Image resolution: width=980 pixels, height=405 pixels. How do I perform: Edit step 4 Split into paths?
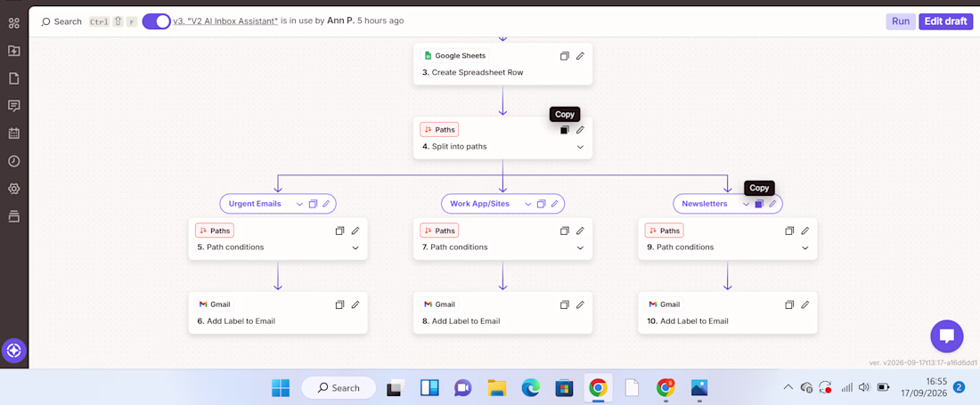[580, 130]
